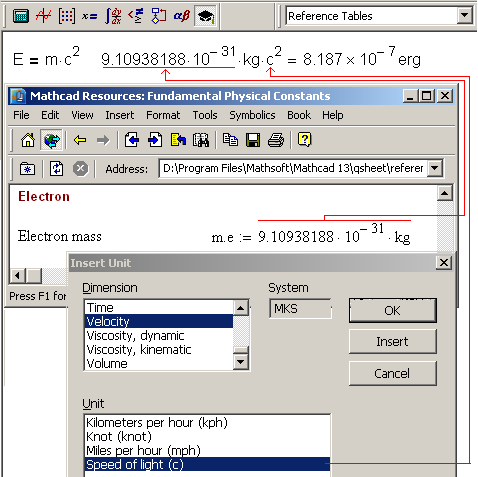478x477 pixels.
Task: Open the Calculus toolbar icon
Action: [x=113, y=16]
